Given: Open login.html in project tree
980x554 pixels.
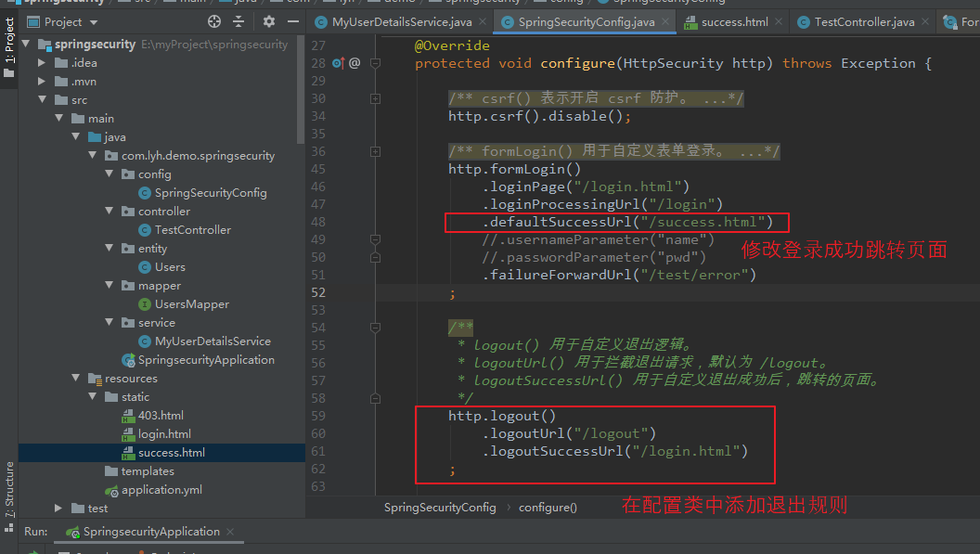Looking at the screenshot, I should pos(164,434).
